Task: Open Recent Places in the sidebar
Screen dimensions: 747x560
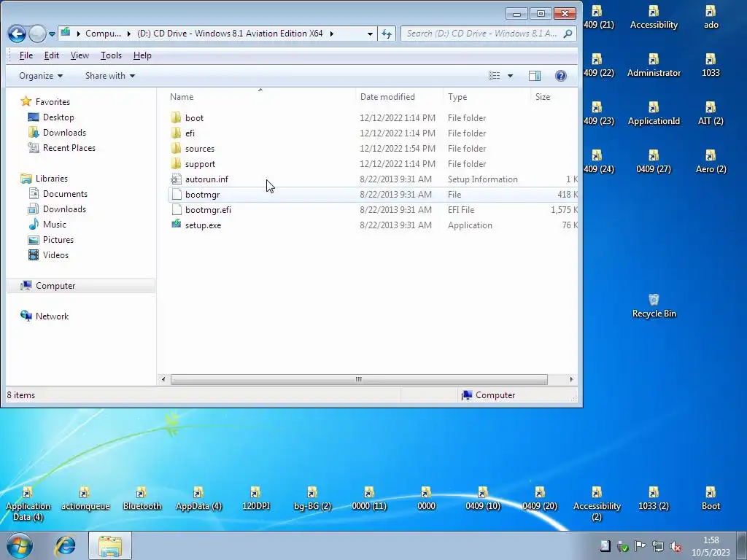Action: click(x=69, y=147)
